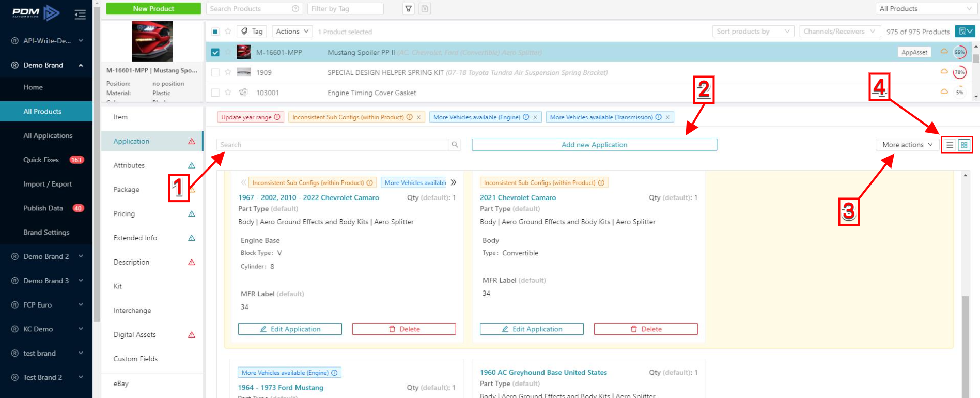Image resolution: width=980 pixels, height=398 pixels.
Task: Click the warning icon beside Description
Action: pos(192,262)
